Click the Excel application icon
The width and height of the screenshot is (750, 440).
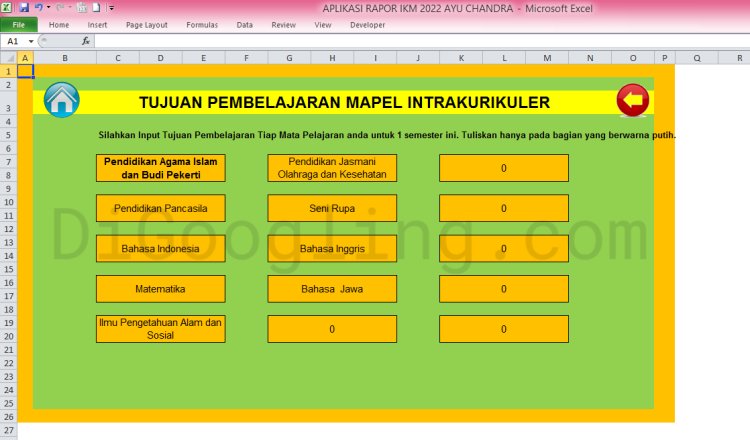click(8, 7)
